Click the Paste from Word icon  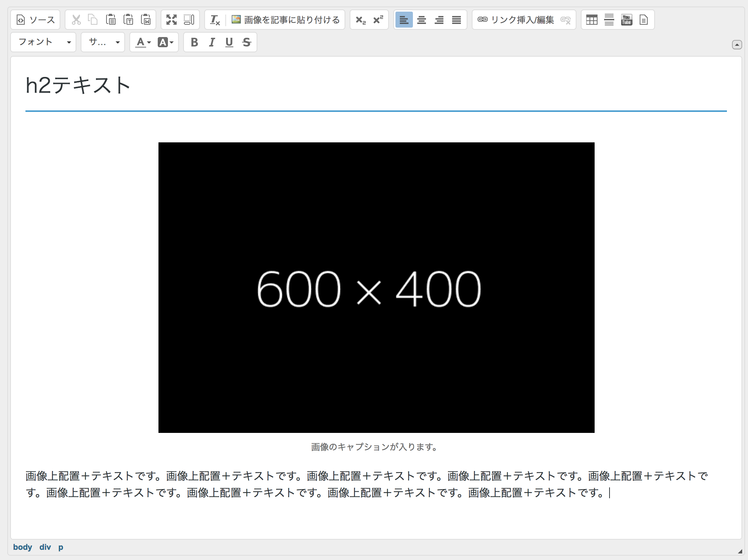tap(146, 20)
